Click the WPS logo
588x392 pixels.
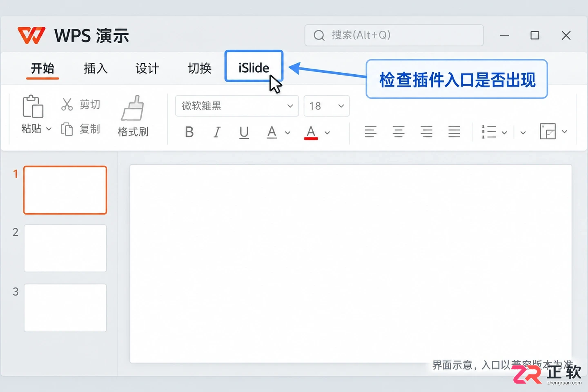tap(31, 36)
